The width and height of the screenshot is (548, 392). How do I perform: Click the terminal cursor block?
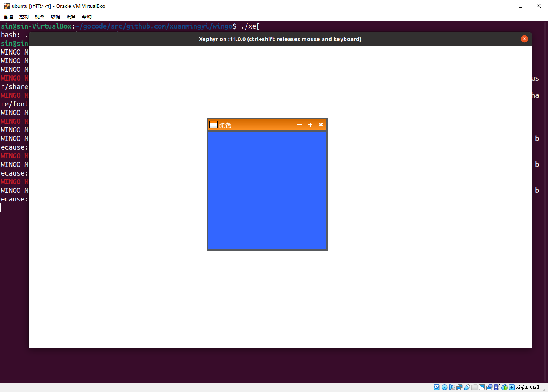(3, 207)
